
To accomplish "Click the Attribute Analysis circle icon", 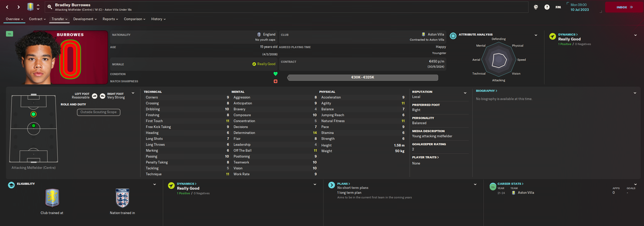I will tap(453, 36).
